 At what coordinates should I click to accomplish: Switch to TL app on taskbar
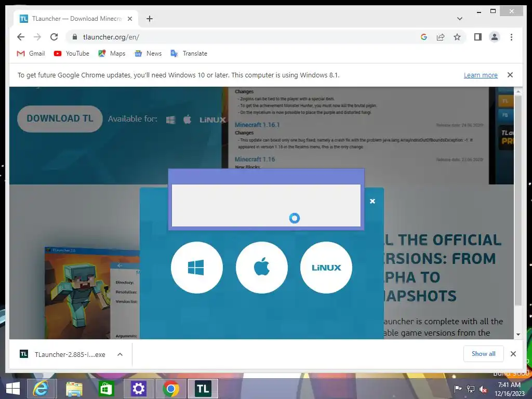[x=203, y=389]
